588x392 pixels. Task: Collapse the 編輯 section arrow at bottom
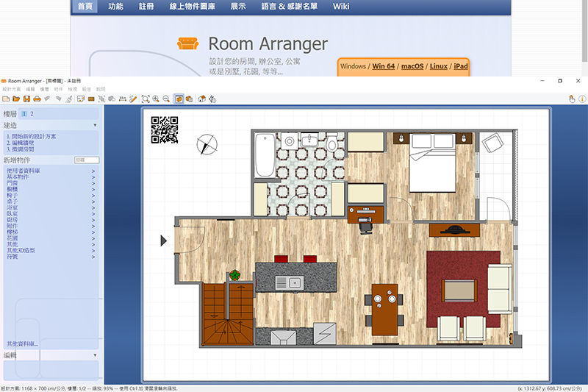click(x=95, y=355)
